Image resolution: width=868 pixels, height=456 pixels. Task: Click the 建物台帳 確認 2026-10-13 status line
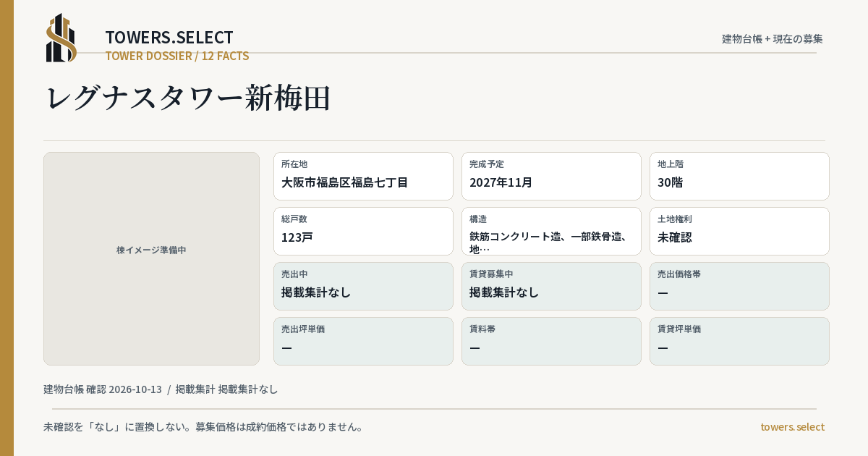161,389
